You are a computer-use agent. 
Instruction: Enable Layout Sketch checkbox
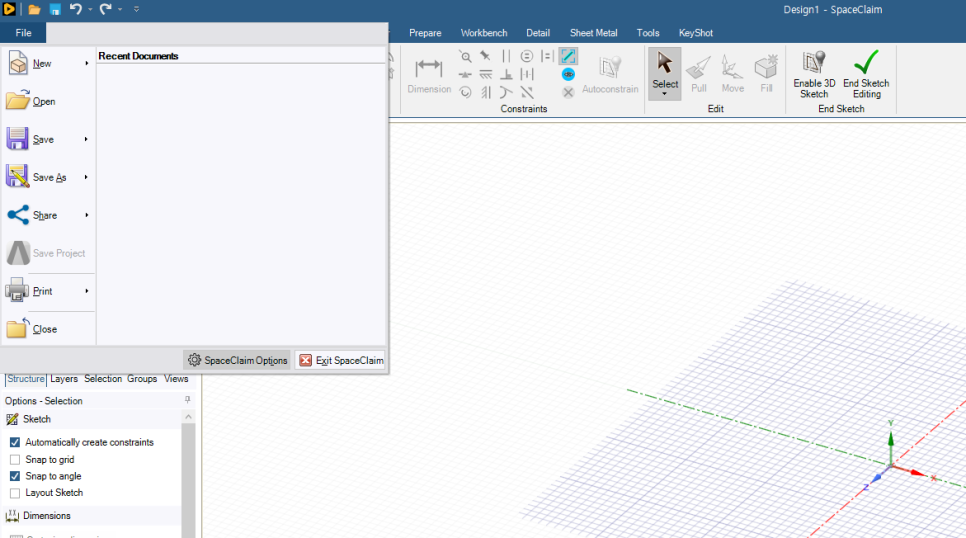[x=15, y=493]
